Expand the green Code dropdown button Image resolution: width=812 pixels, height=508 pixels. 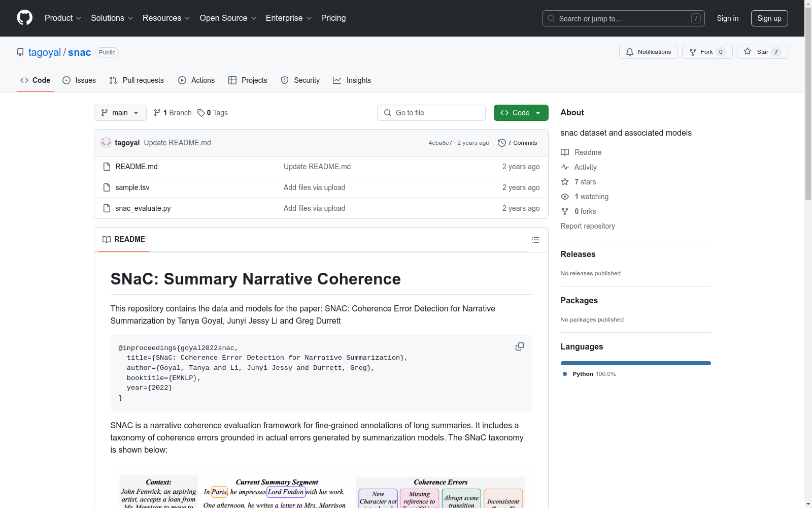[x=521, y=113]
